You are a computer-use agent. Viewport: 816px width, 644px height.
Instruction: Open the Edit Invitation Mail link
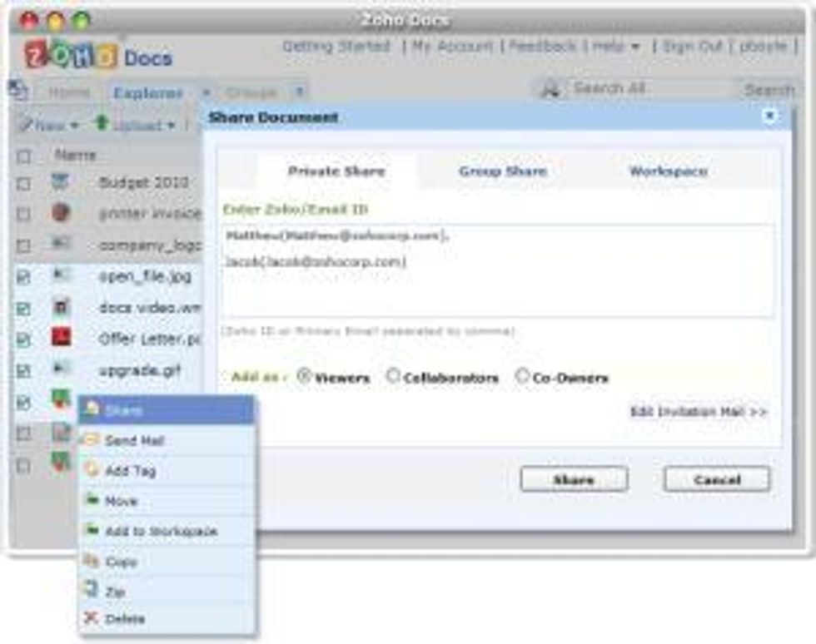click(x=698, y=412)
